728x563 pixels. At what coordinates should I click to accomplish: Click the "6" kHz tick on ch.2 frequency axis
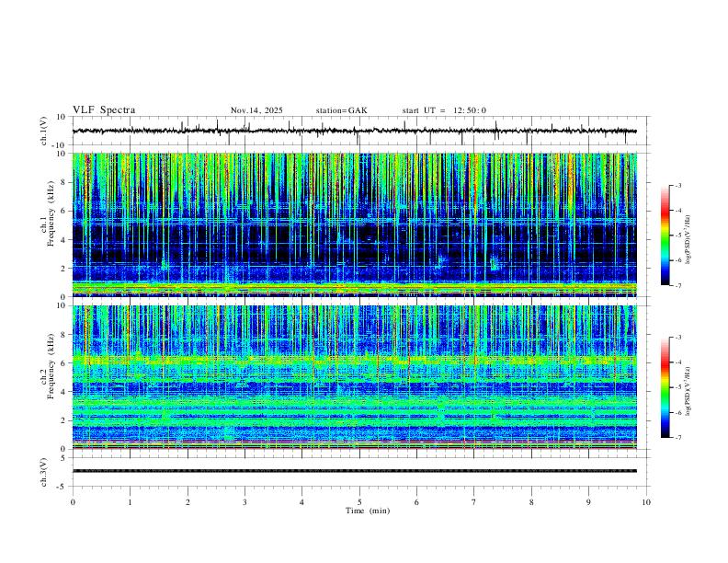pyautogui.click(x=63, y=363)
